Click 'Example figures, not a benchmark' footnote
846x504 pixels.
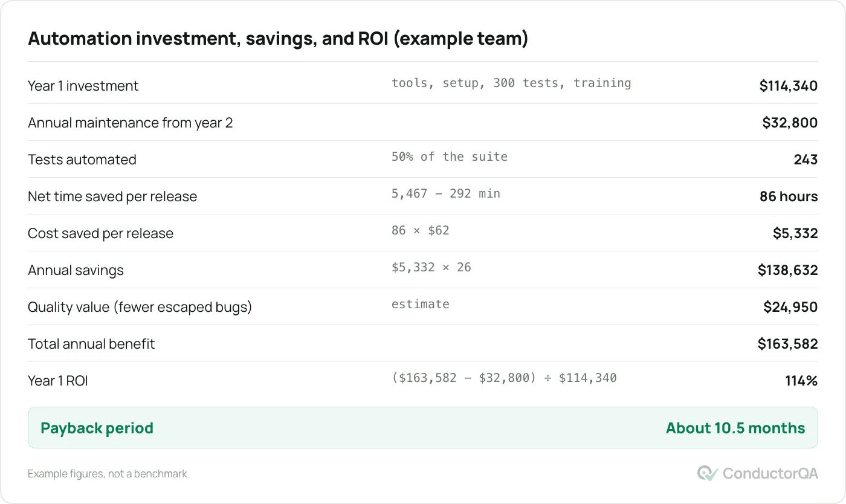[108, 474]
